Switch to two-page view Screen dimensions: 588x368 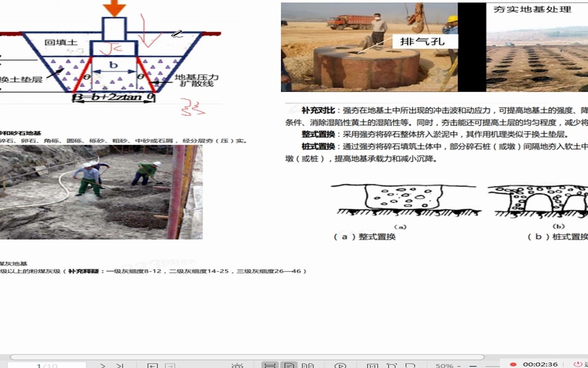coord(308,366)
